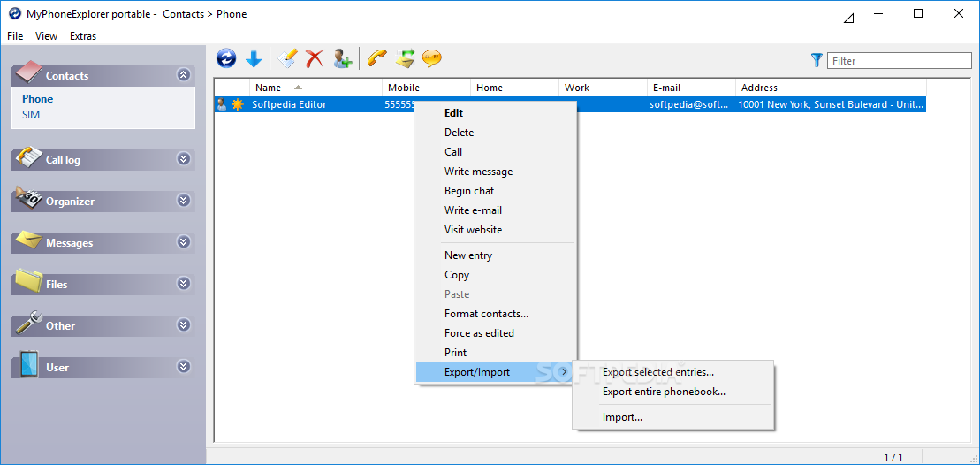Click the User phone device icon
This screenshot has height=465, width=980.
pos(28,364)
